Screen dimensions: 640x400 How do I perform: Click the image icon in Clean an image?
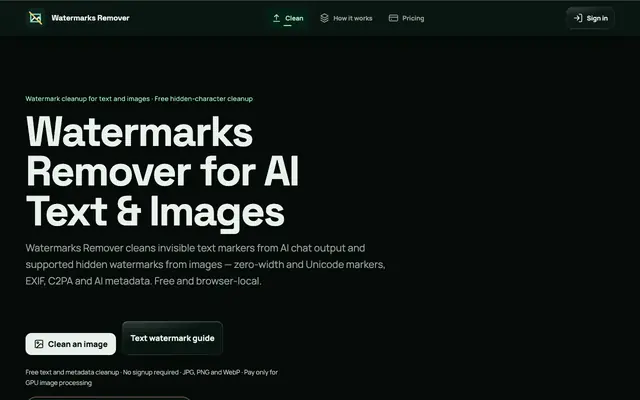[x=39, y=344]
